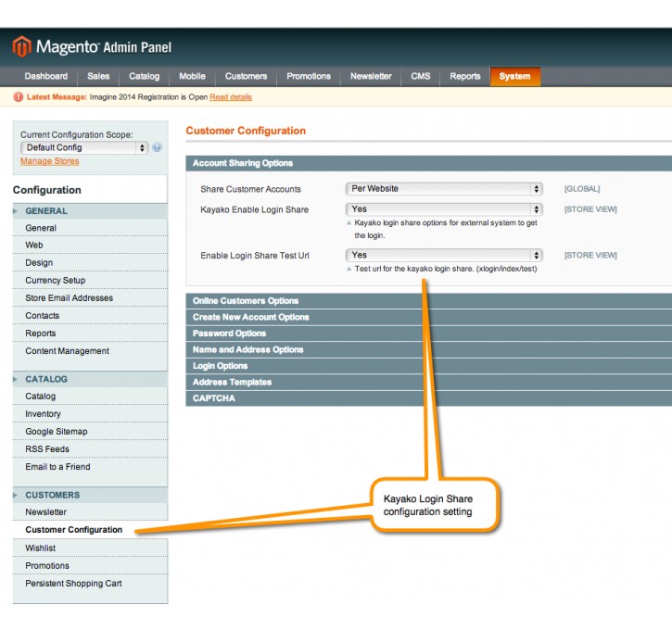Open the Default Config scope dropdown

[x=84, y=147]
